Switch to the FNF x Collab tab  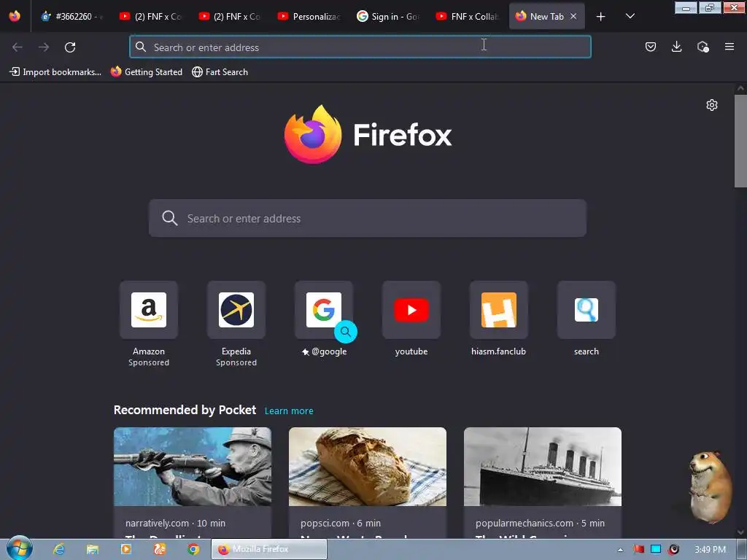pyautogui.click(x=467, y=16)
